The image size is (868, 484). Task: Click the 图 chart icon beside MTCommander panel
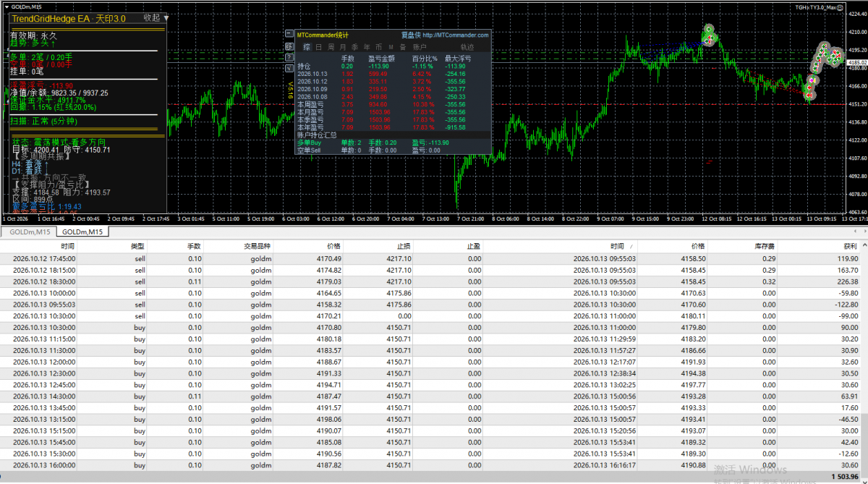click(x=289, y=46)
